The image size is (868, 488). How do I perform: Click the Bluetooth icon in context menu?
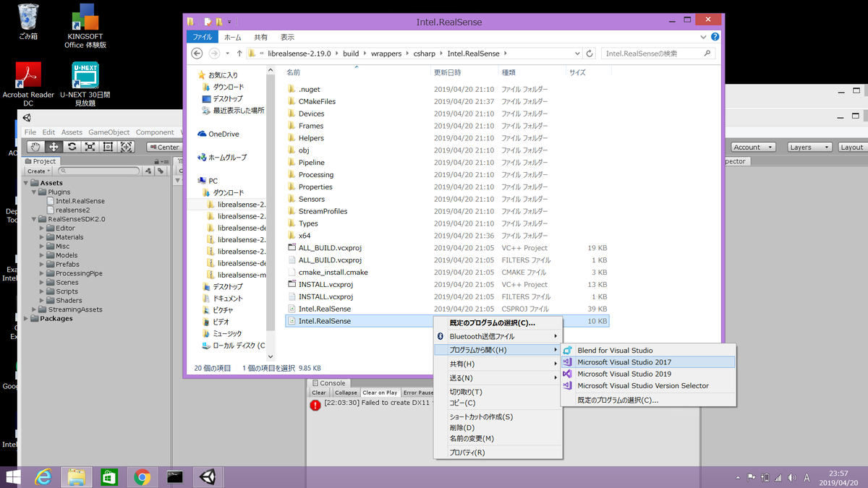coord(440,336)
